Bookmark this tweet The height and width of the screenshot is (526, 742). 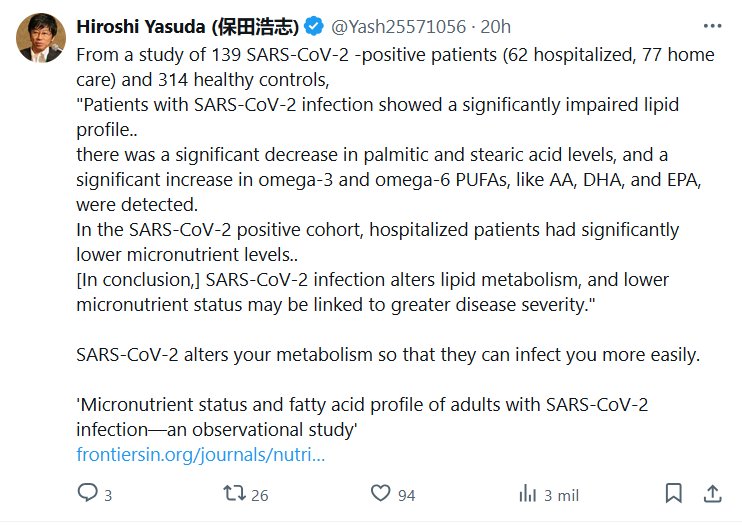[x=673, y=493]
